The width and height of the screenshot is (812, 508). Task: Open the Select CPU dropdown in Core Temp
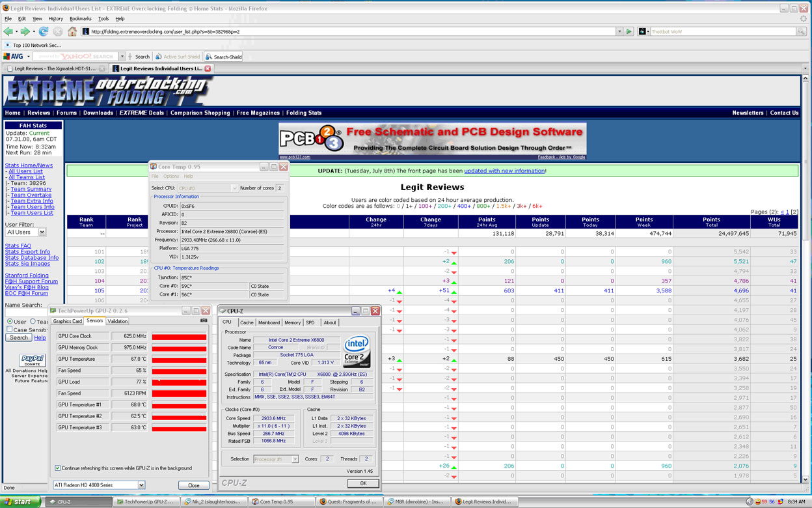208,188
